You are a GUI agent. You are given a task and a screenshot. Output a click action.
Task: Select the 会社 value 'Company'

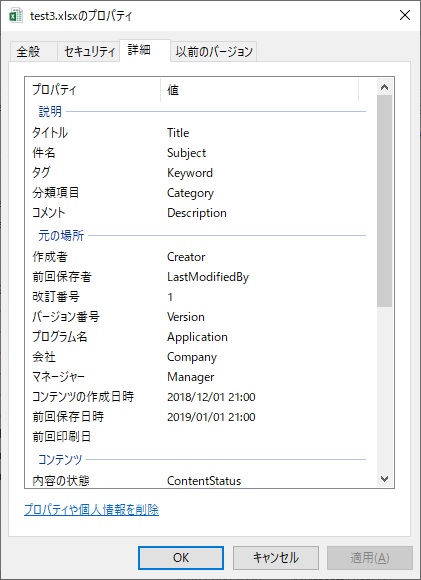pos(192,357)
